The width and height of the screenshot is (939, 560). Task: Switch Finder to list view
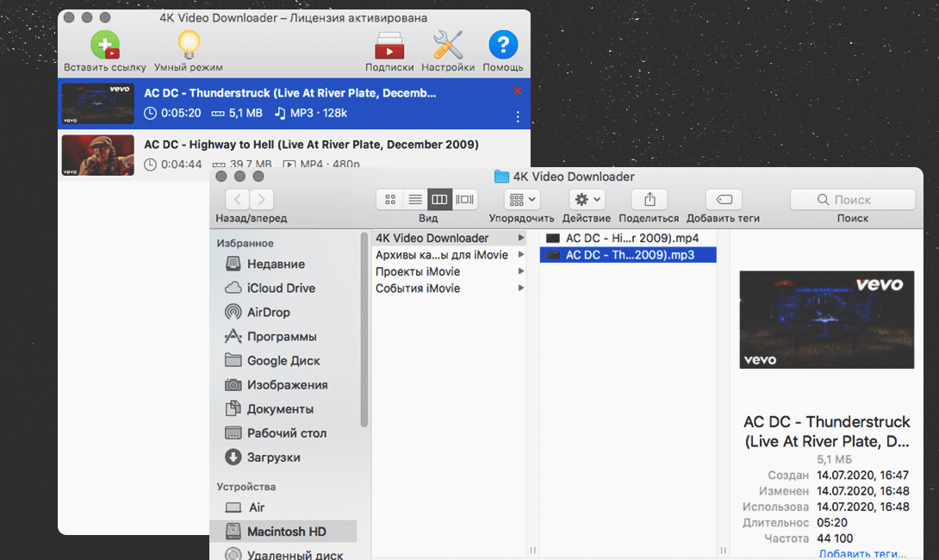click(415, 199)
